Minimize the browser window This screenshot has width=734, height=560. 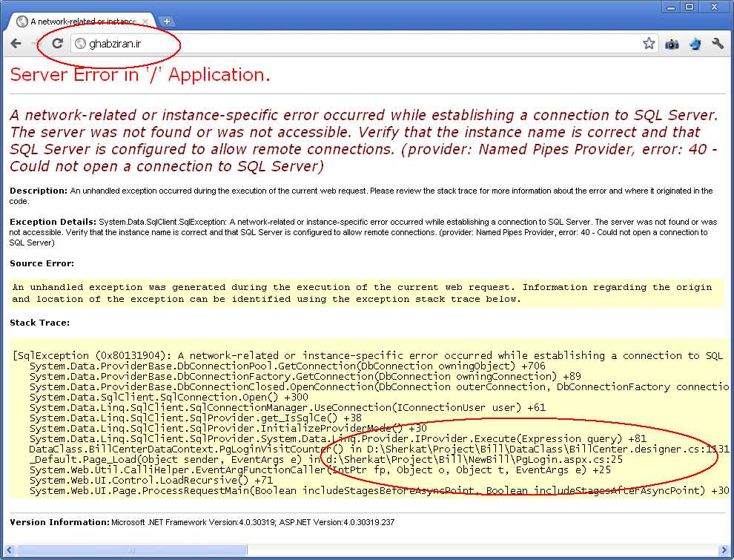[671, 7]
